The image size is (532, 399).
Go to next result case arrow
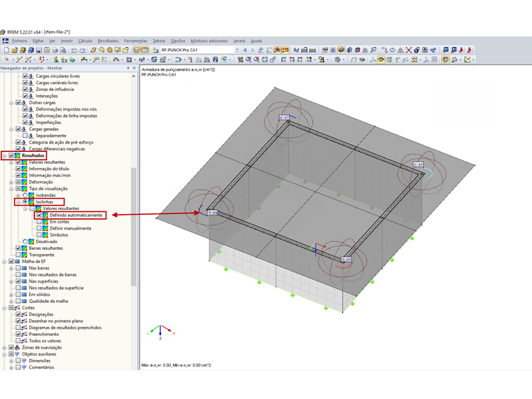click(x=253, y=50)
